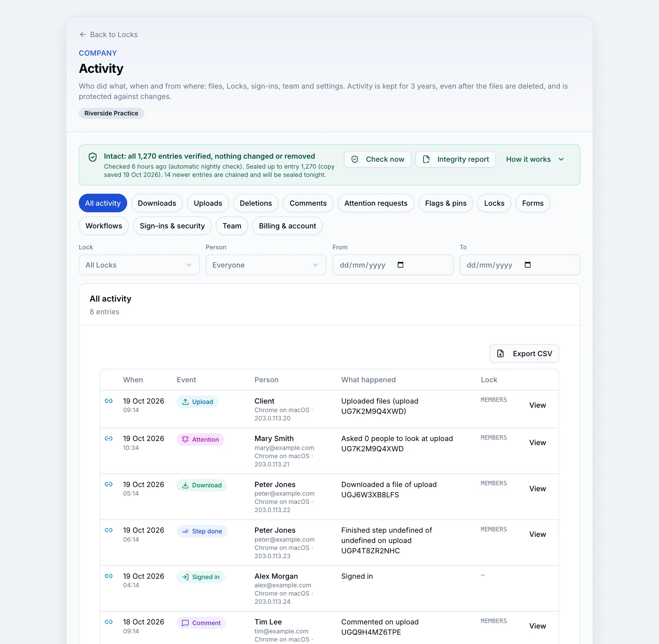Filter by Sign-ins & security

[x=172, y=226]
